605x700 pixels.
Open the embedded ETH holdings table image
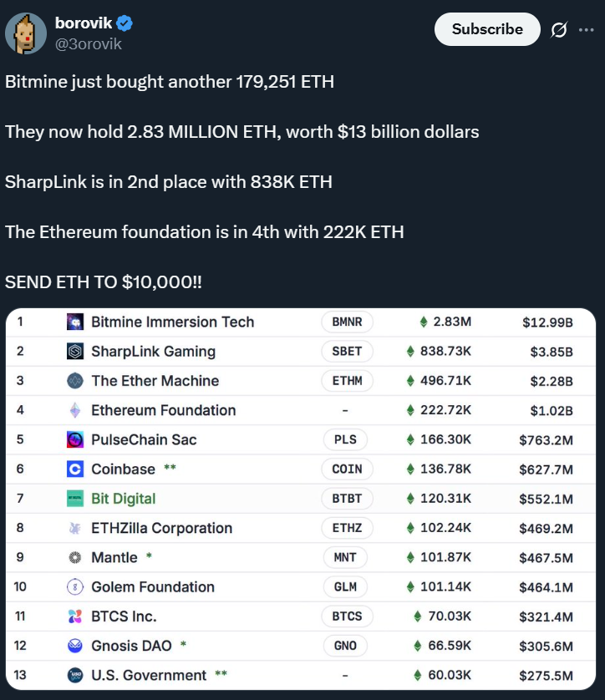(x=301, y=501)
